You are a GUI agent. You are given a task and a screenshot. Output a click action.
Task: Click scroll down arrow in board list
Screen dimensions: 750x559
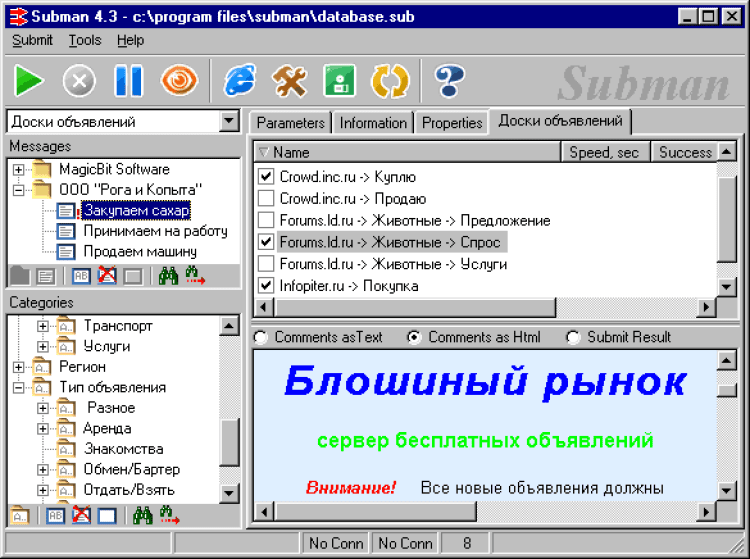pos(727,286)
